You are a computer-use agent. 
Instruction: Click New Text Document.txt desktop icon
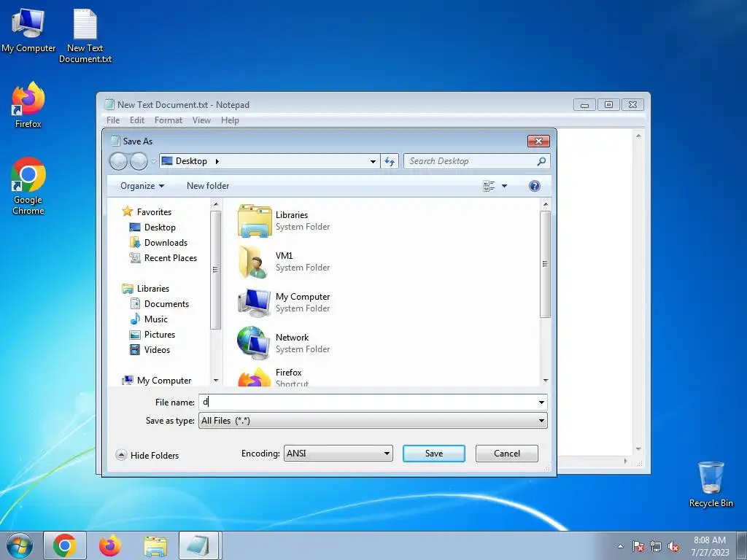[x=85, y=36]
